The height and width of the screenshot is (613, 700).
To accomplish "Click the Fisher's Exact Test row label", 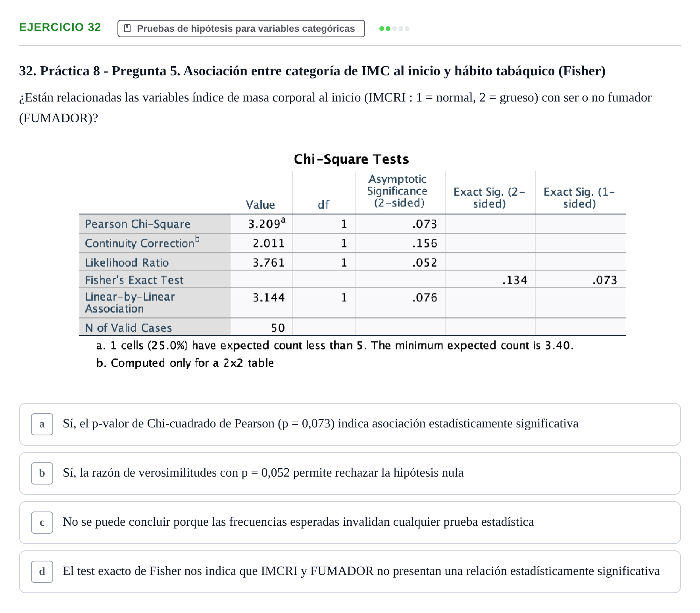I will [x=134, y=280].
